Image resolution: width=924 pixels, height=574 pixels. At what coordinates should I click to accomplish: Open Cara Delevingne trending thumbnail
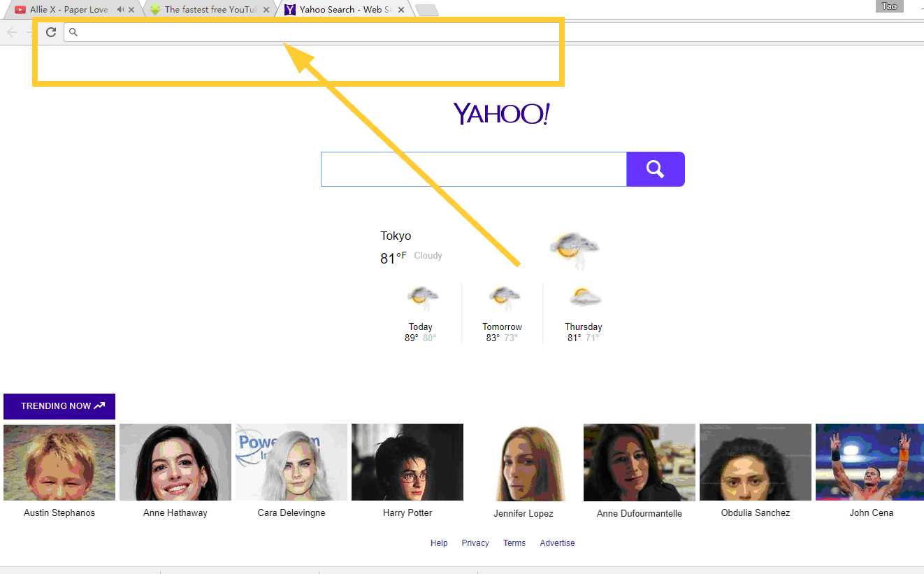(291, 462)
